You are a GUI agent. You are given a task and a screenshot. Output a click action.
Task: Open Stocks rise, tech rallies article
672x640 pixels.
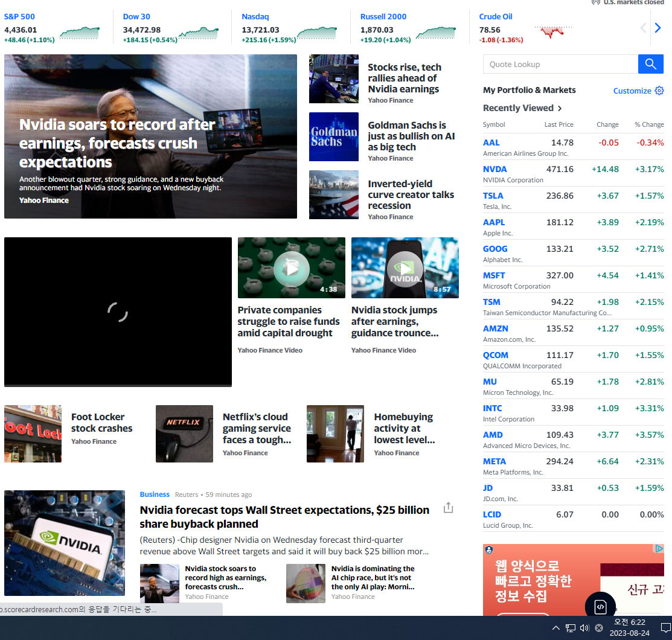pos(404,78)
